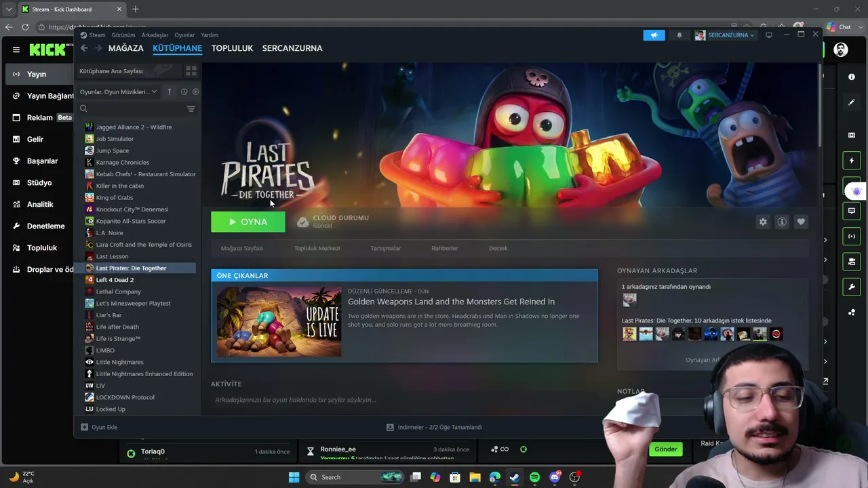The height and width of the screenshot is (488, 868).
Task: Launch game with green OYNA button
Action: pos(248,222)
